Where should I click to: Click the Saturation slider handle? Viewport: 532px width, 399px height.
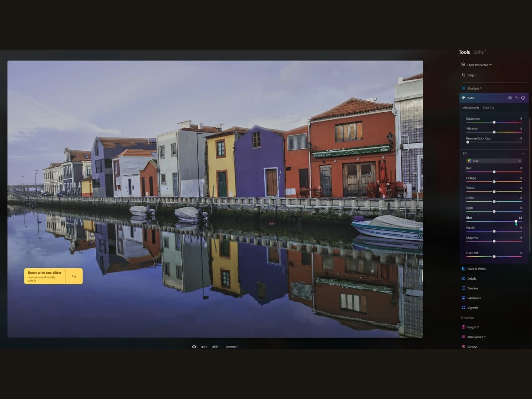494,122
